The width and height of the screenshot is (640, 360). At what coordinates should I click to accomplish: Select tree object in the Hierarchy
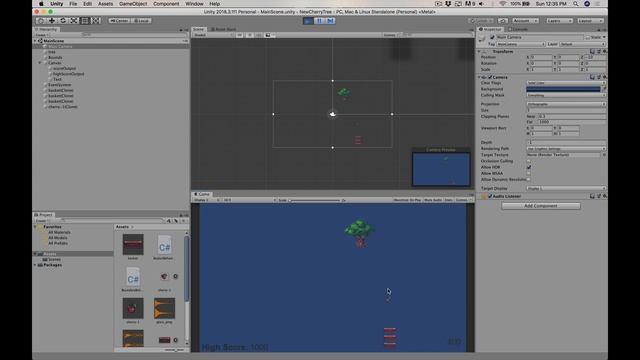pos(52,52)
